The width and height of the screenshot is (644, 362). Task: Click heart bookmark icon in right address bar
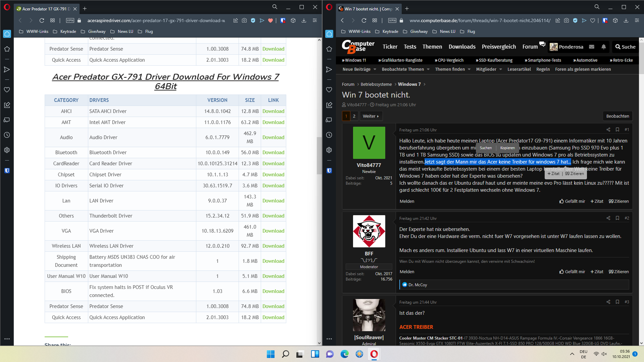[593, 20]
